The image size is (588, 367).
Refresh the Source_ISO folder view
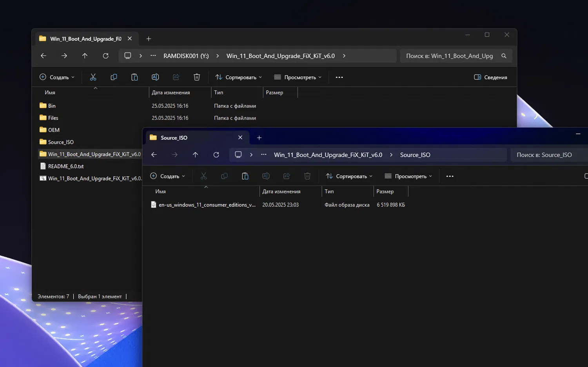tap(216, 155)
